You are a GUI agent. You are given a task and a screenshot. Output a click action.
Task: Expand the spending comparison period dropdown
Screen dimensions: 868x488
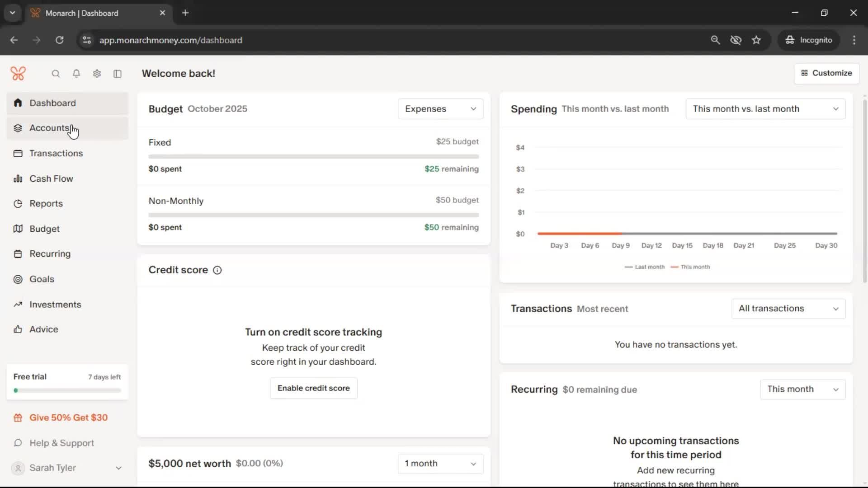(x=765, y=109)
